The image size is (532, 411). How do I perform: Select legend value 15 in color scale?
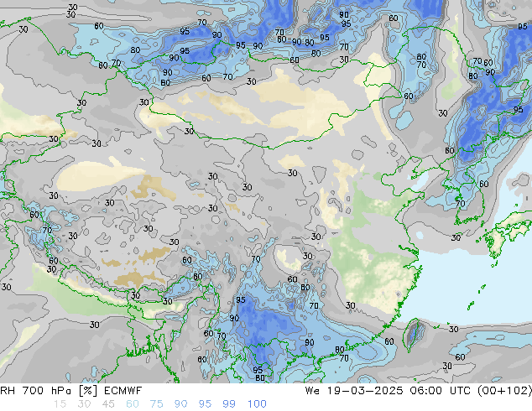(x=60, y=404)
